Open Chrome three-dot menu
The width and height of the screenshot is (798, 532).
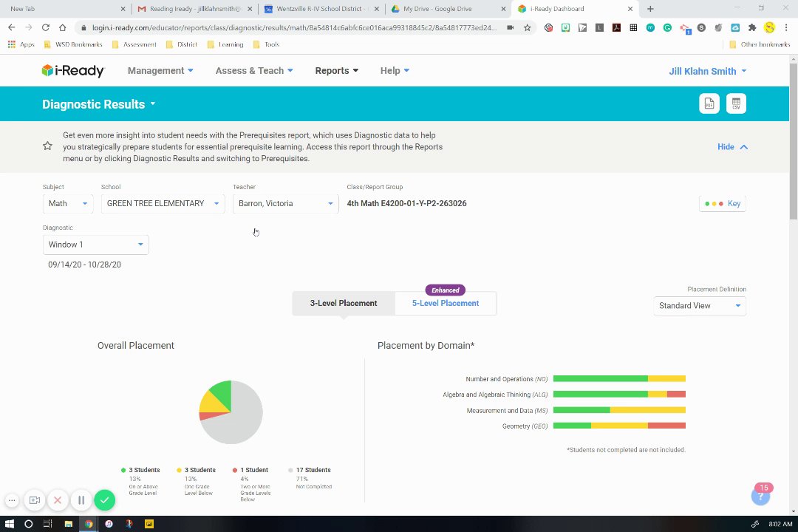pyautogui.click(x=786, y=27)
